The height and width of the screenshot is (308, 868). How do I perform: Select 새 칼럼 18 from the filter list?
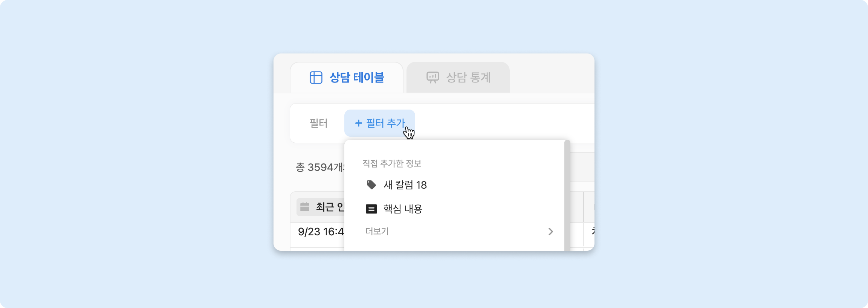[x=405, y=185]
